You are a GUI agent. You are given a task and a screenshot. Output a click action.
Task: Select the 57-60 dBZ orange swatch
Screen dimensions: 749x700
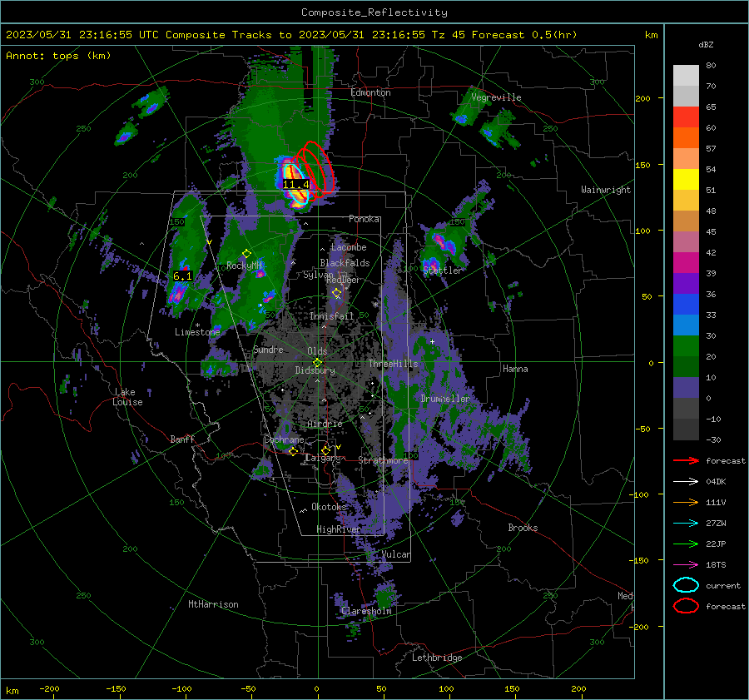click(686, 138)
